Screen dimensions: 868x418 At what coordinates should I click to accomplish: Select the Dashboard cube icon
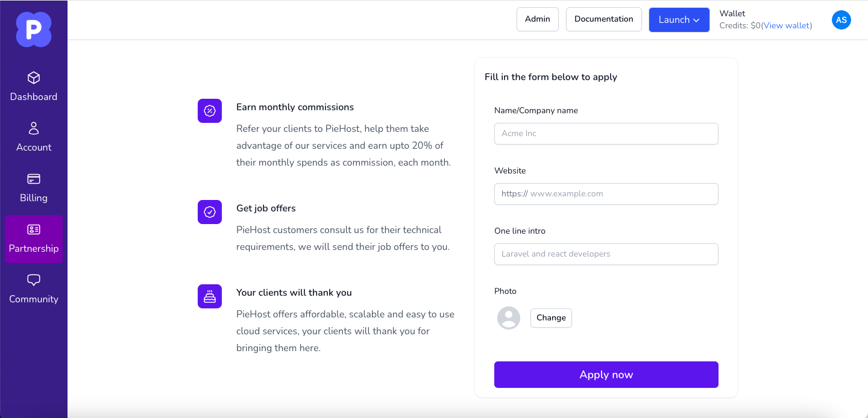click(34, 78)
